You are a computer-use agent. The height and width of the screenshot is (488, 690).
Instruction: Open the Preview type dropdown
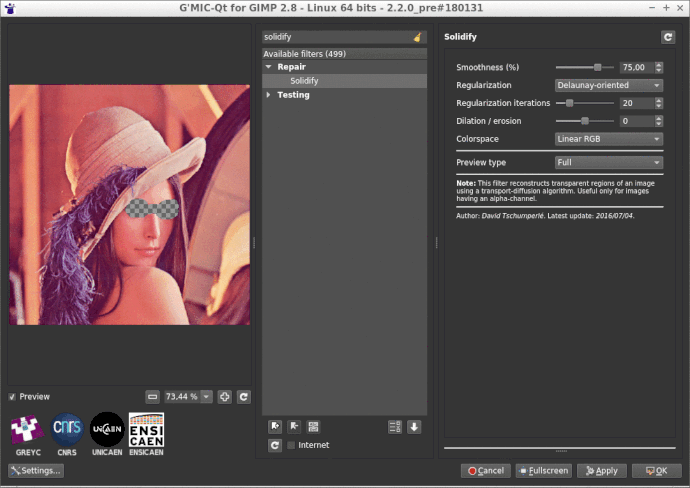(609, 162)
